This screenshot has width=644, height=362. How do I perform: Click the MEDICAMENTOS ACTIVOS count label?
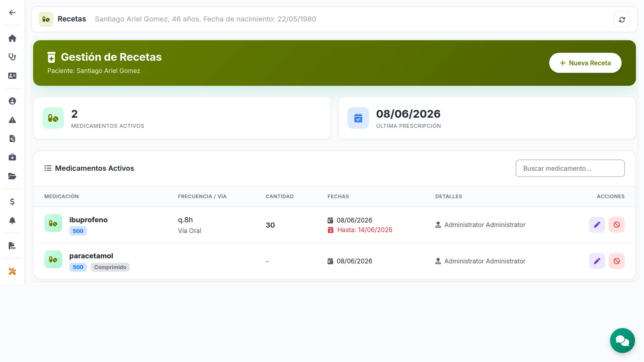(x=107, y=126)
